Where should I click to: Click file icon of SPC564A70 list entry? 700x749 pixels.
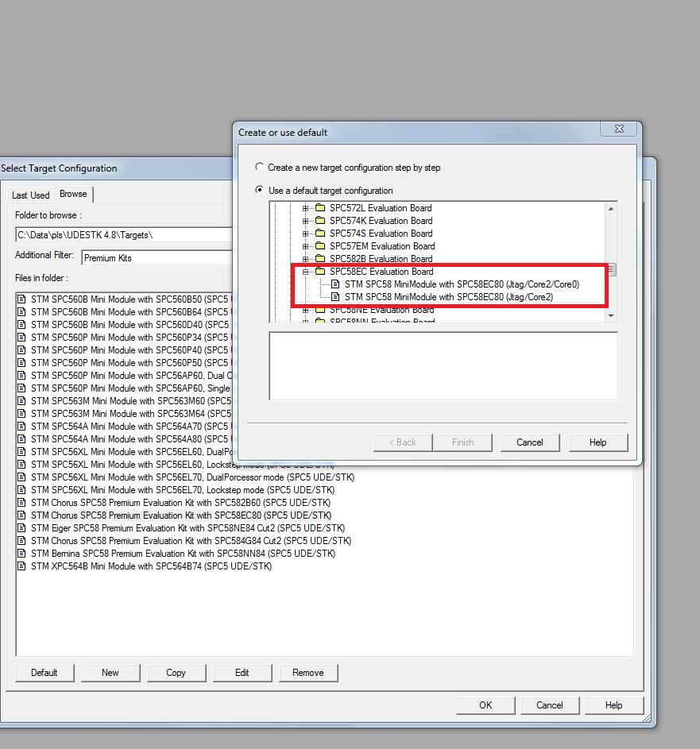pyautogui.click(x=21, y=426)
